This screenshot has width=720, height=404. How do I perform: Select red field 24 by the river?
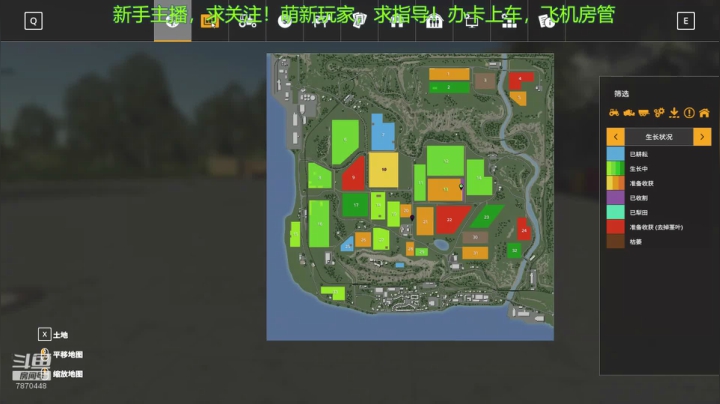click(x=523, y=230)
